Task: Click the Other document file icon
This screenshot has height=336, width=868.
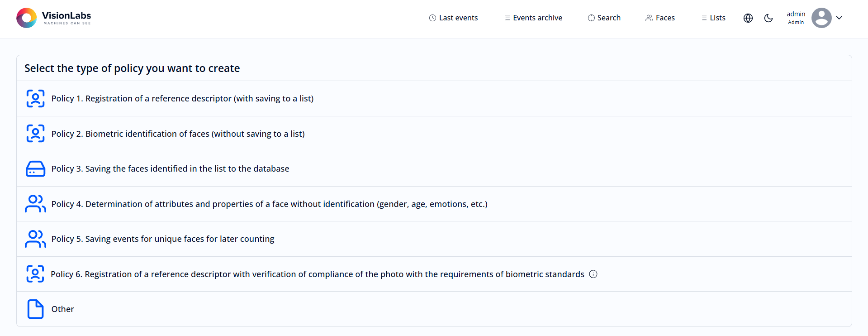Action: tap(35, 309)
